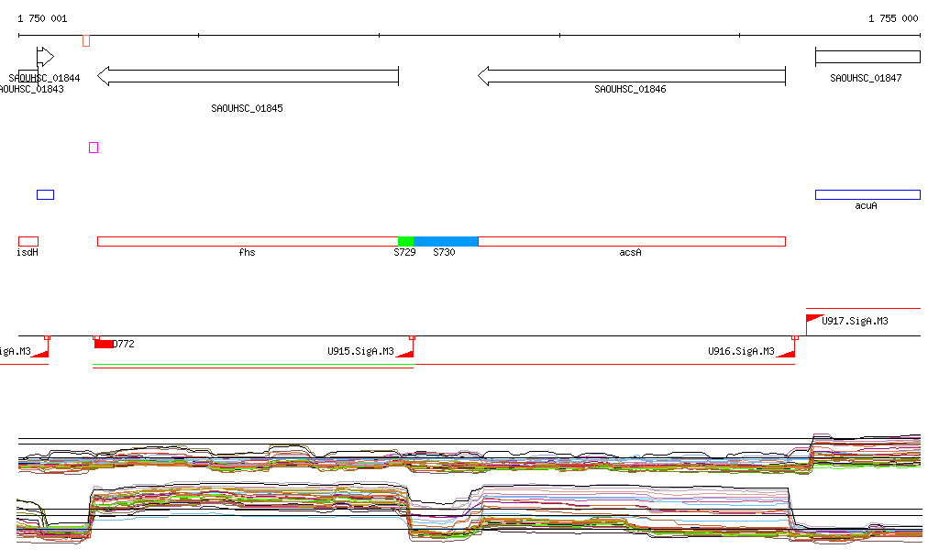Click the isdH red box
939x560 pixels.
pos(28,241)
